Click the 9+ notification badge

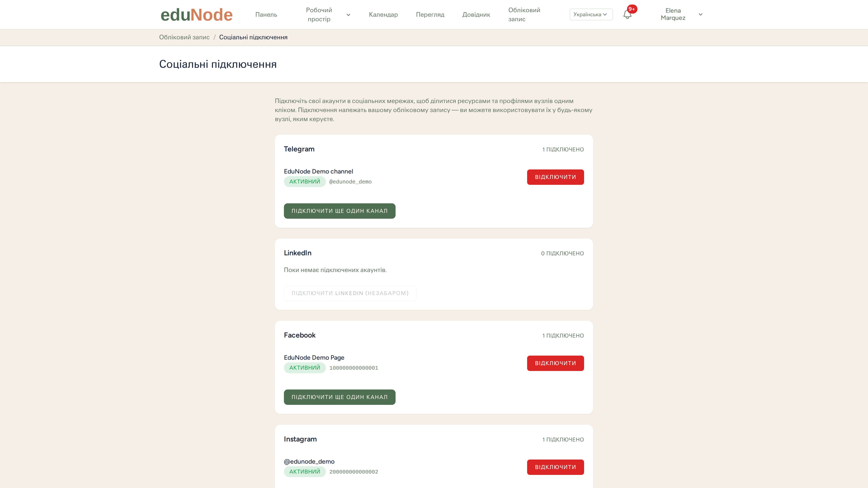pyautogui.click(x=632, y=9)
